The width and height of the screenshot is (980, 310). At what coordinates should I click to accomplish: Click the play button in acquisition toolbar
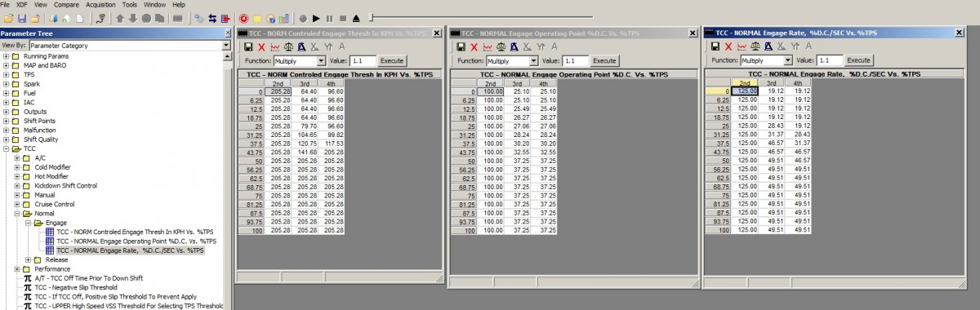click(x=316, y=18)
